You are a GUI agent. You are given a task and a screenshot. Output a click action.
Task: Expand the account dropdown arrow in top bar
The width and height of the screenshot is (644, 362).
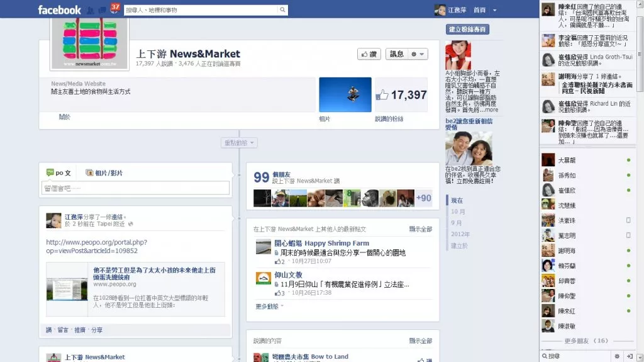click(x=494, y=10)
